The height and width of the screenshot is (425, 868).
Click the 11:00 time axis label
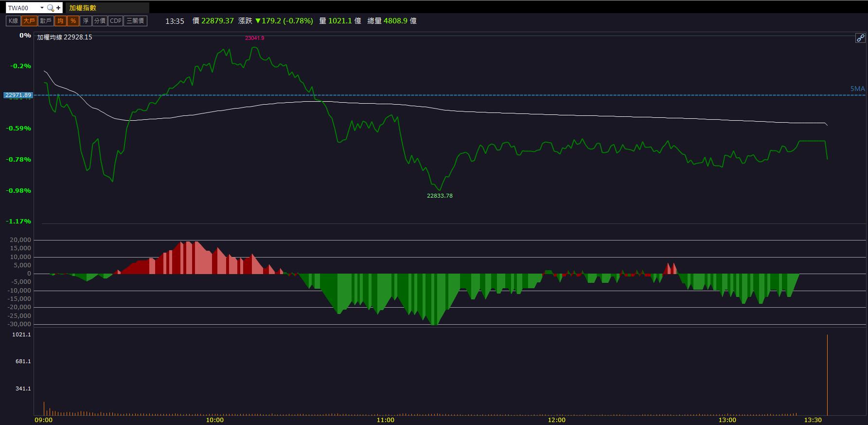tap(386, 420)
